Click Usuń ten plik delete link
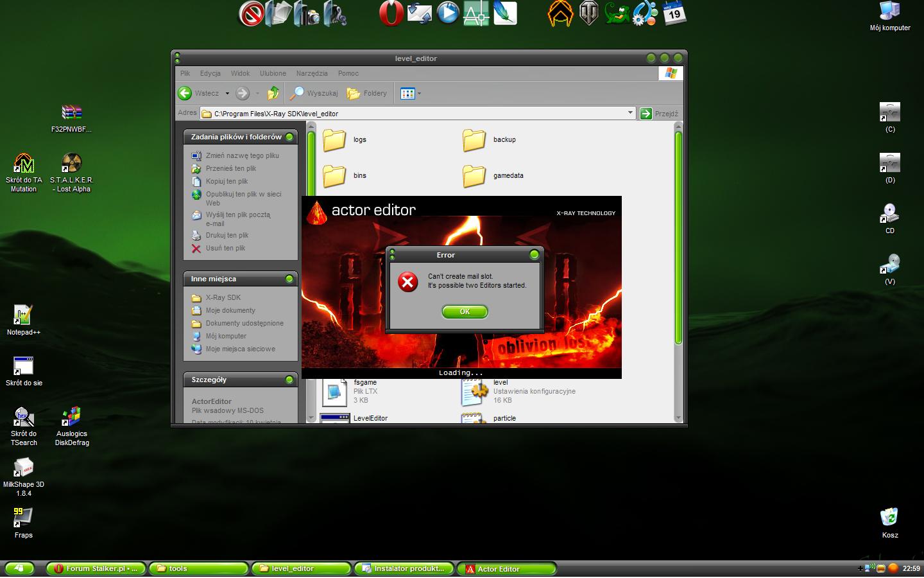 [225, 248]
